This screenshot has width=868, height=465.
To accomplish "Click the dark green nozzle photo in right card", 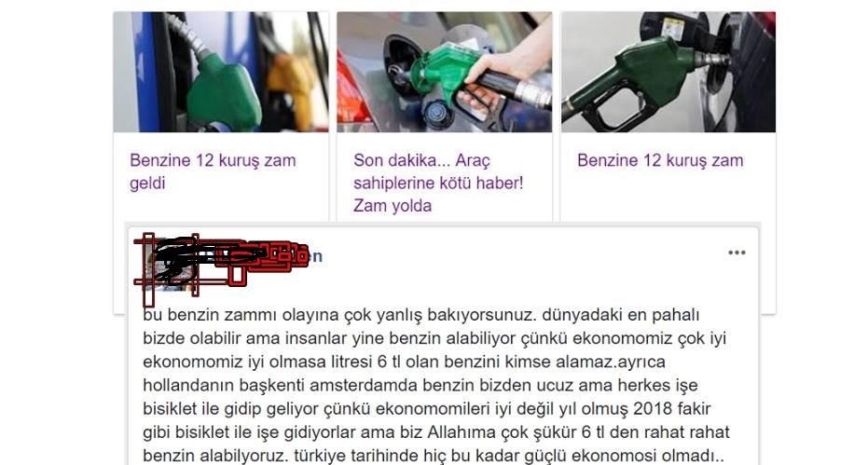I will [668, 72].
